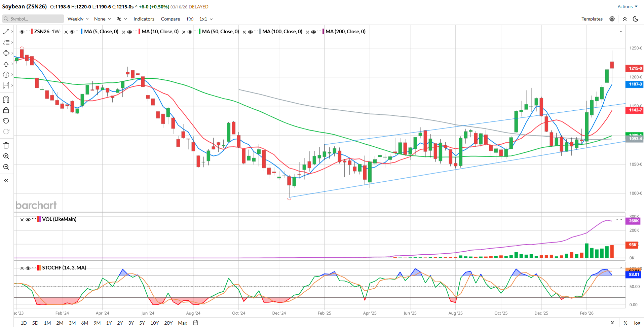This screenshot has height=327, width=644.
Task: Open the calendar date range picker
Action: 196,323
